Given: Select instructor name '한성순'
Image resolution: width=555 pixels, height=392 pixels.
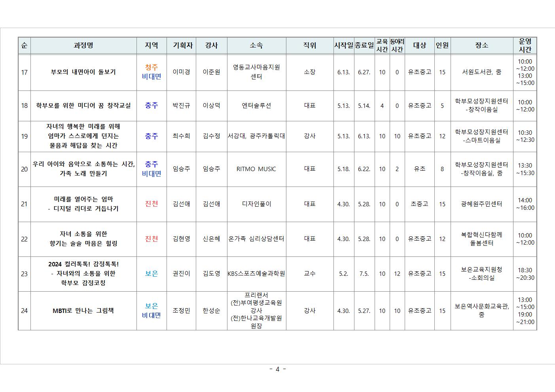Looking at the screenshot, I should (x=212, y=311).
